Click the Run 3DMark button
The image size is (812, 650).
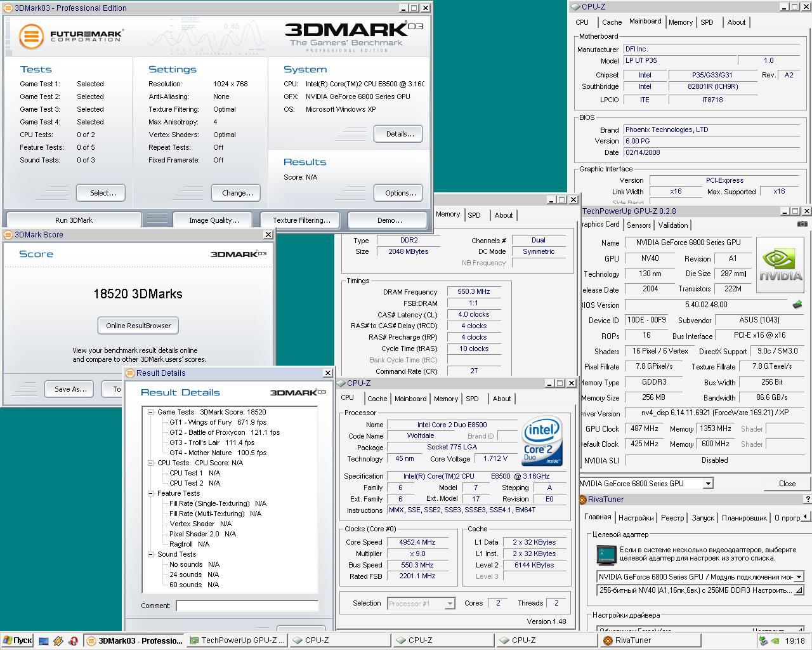[x=74, y=220]
